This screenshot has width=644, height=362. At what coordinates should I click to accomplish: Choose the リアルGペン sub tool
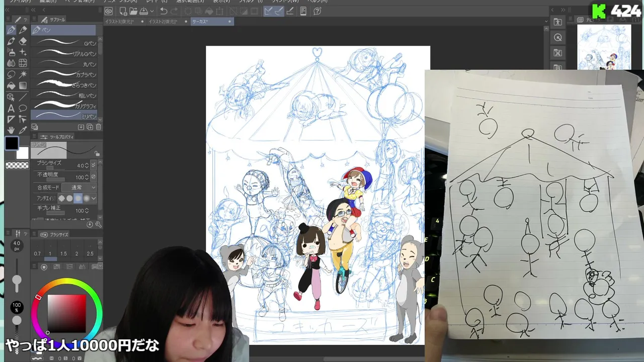click(64, 53)
